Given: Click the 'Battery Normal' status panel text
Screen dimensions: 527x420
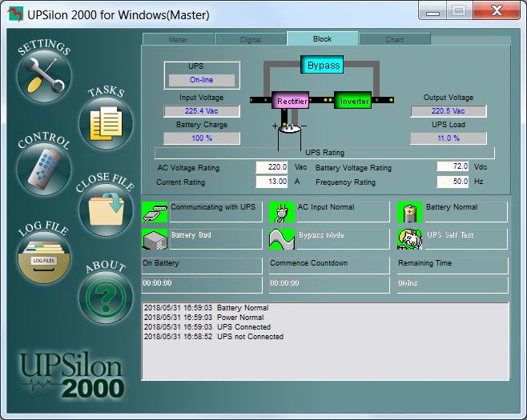Looking at the screenshot, I should click(452, 207).
